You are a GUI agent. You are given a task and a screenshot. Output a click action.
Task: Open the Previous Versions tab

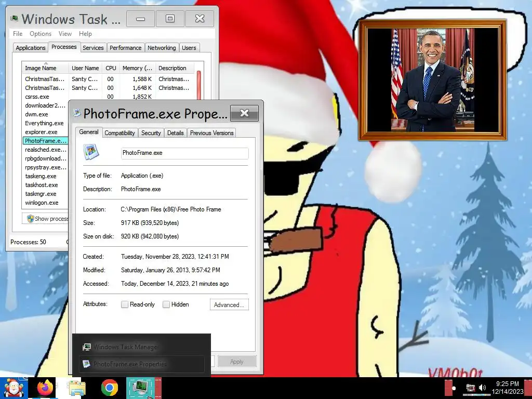click(x=212, y=133)
